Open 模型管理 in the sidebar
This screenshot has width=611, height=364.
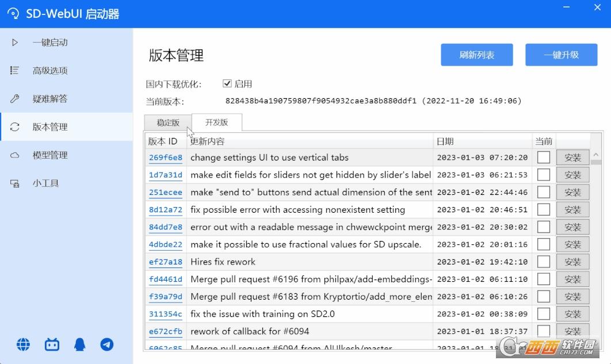click(67, 155)
